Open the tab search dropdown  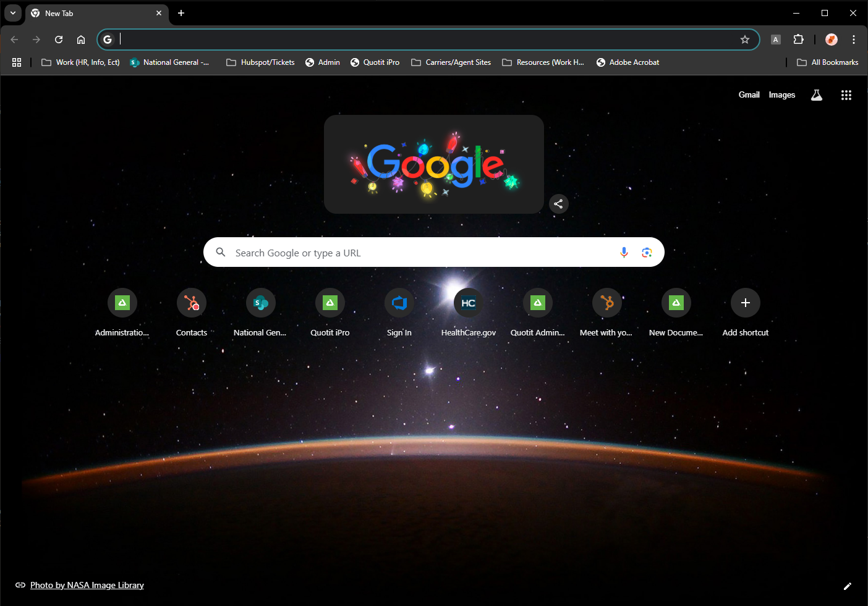[x=13, y=13]
